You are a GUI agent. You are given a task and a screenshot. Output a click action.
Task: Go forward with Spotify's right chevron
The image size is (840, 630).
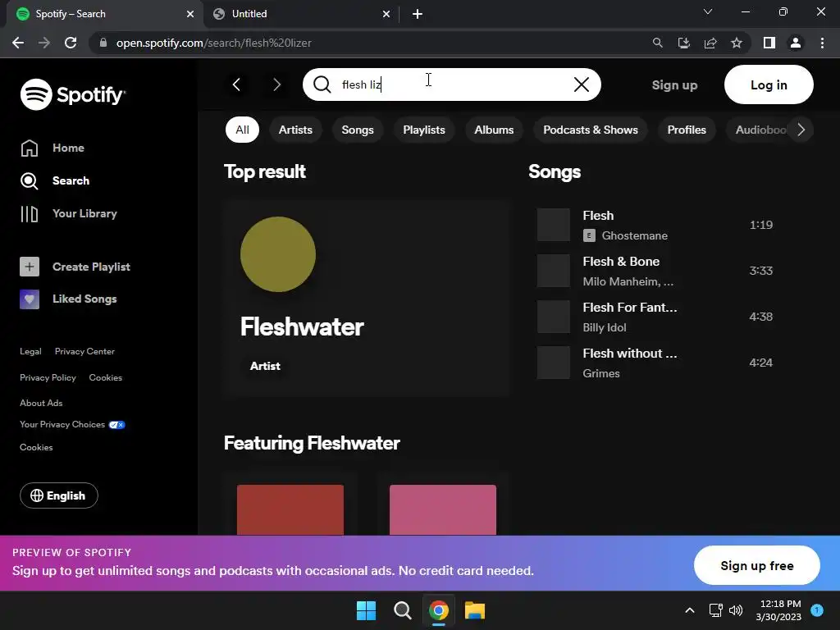[x=276, y=84]
